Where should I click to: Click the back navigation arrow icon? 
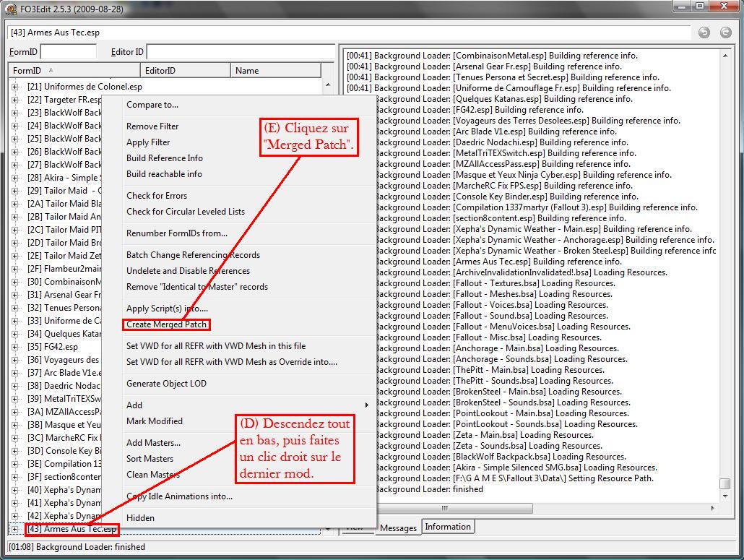704,33
